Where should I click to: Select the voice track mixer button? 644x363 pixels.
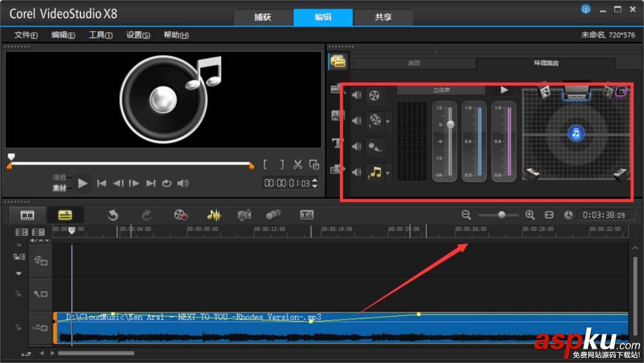click(374, 146)
